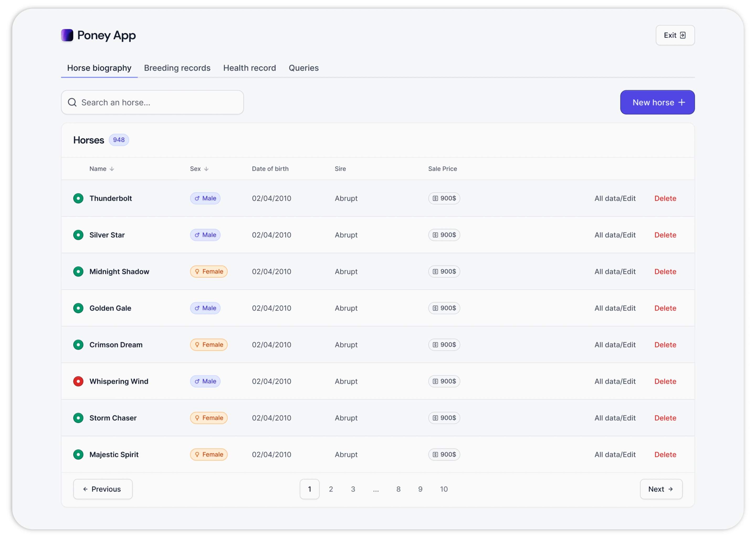
Task: Toggle Whispering Wind's red status indicator
Action: coord(78,381)
